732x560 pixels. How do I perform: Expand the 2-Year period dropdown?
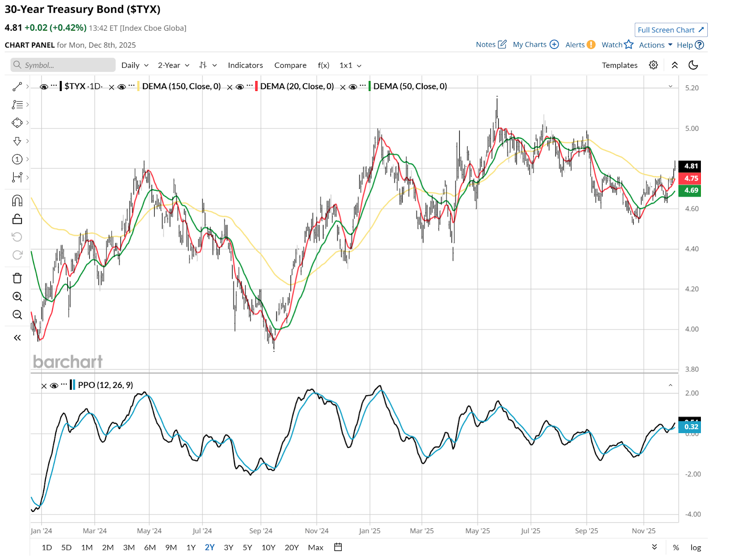(173, 65)
